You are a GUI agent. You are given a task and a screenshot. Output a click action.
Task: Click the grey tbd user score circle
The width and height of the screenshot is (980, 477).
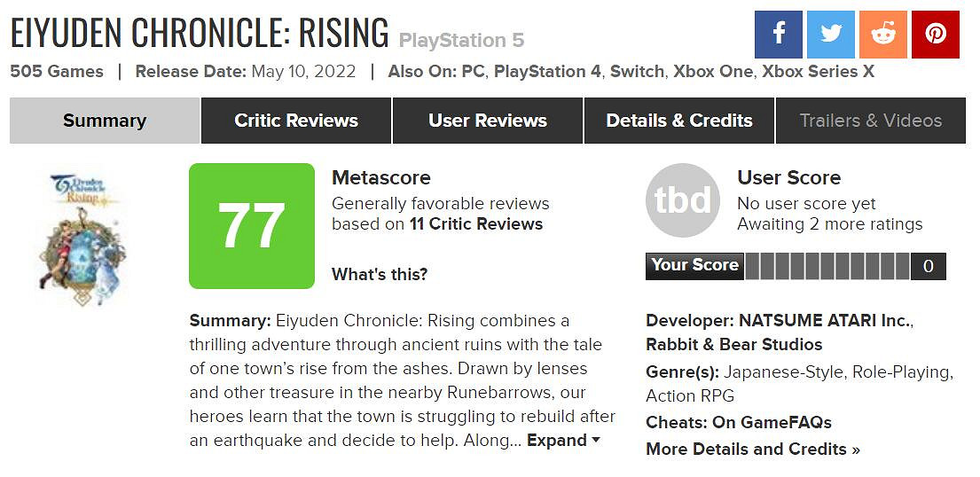682,200
